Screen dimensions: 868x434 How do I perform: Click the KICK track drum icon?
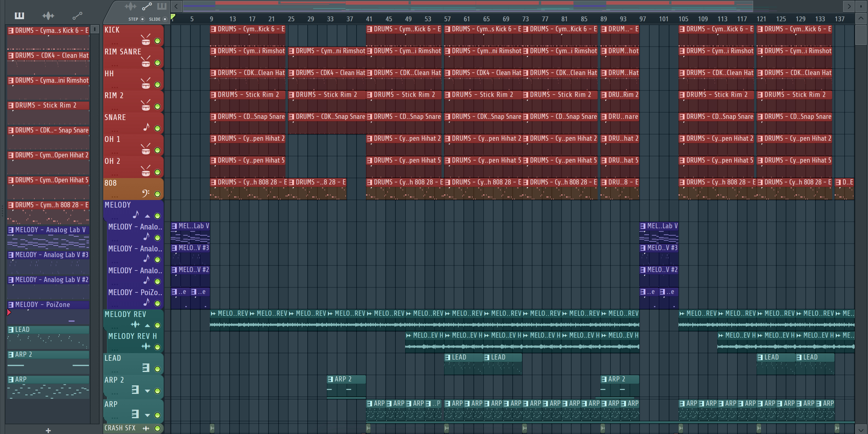point(145,40)
